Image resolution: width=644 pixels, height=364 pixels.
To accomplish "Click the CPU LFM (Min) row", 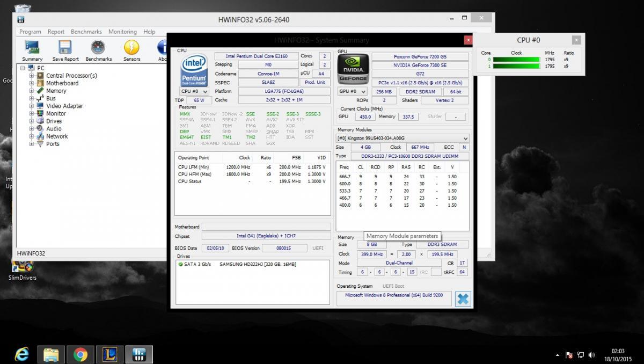I will pos(252,167).
